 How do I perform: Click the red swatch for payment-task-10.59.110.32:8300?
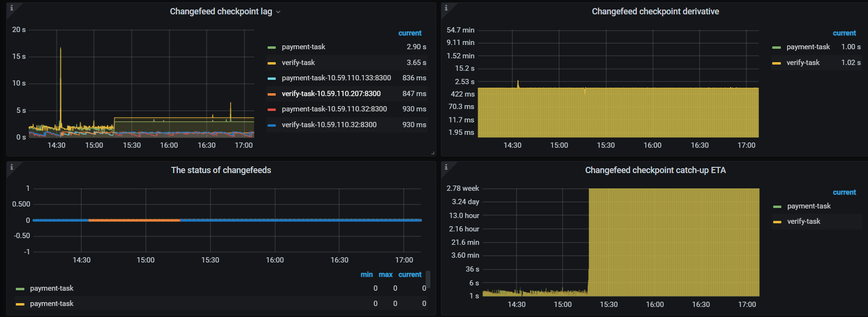271,109
